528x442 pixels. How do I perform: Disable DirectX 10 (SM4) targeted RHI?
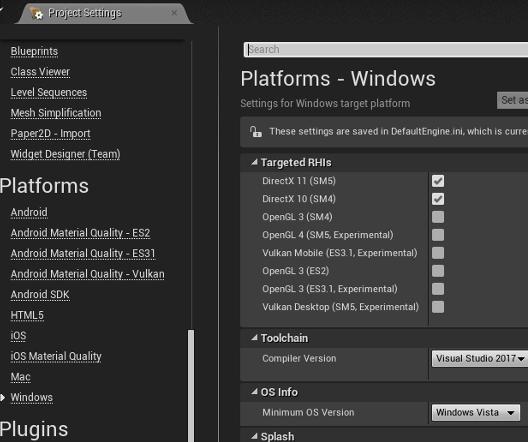[x=438, y=199]
